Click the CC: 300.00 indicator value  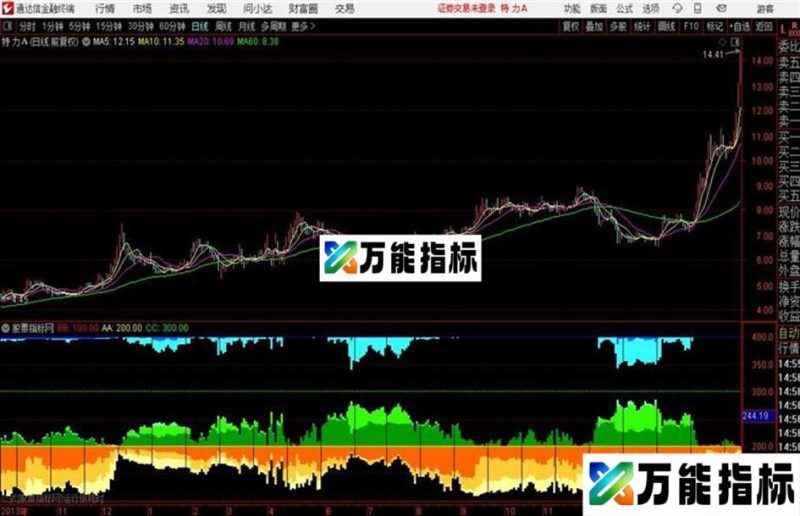(x=167, y=328)
